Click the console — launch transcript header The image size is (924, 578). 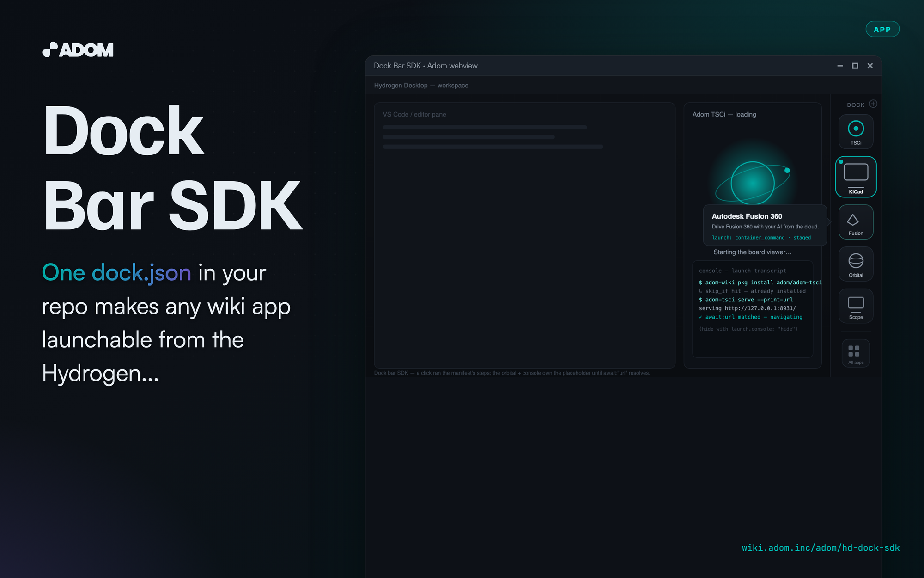[742, 271]
